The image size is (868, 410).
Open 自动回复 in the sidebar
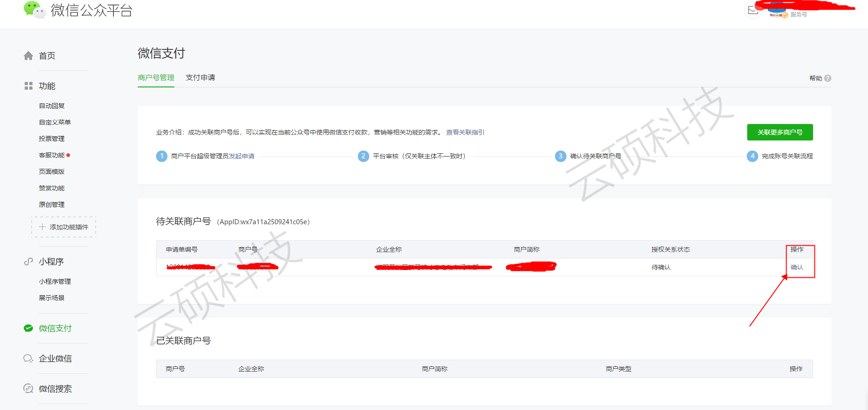(x=52, y=106)
